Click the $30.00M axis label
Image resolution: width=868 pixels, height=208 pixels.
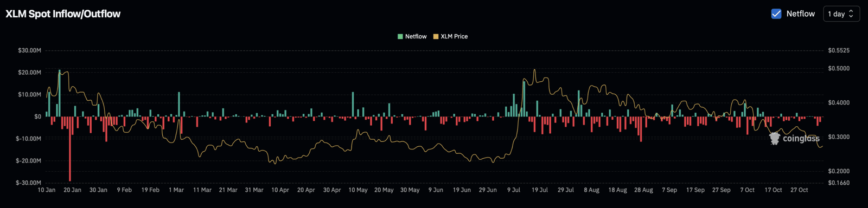click(29, 50)
